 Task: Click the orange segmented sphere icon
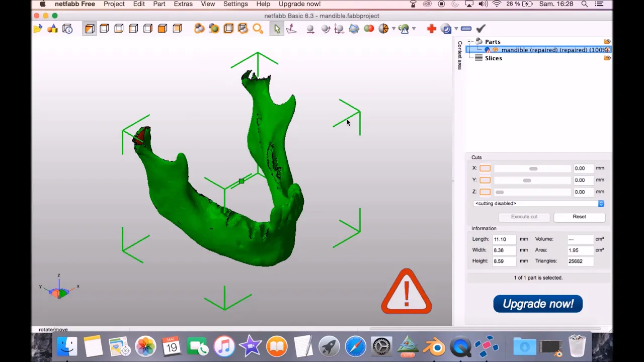[x=383, y=29]
